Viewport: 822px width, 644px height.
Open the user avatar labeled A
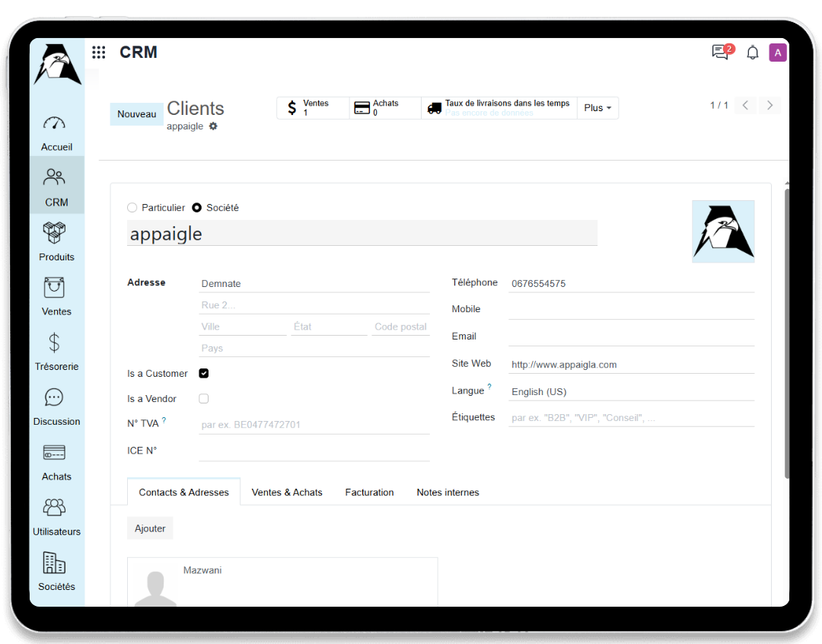tap(778, 53)
